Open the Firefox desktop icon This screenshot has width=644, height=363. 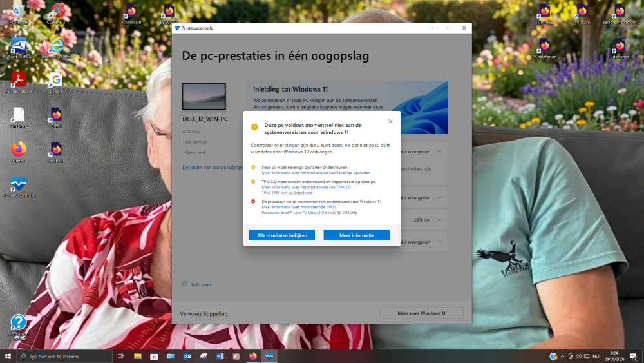coord(19,152)
